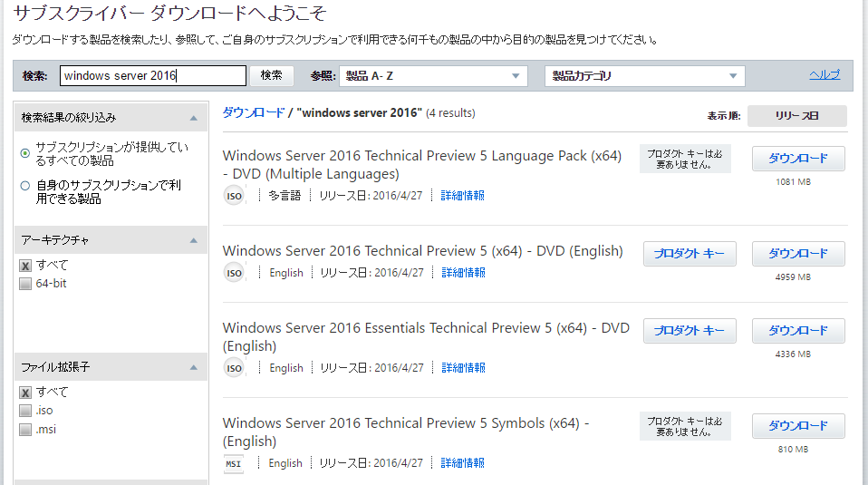Check the .msi file extension checkbox
Image resolution: width=868 pixels, height=485 pixels.
pyautogui.click(x=25, y=430)
